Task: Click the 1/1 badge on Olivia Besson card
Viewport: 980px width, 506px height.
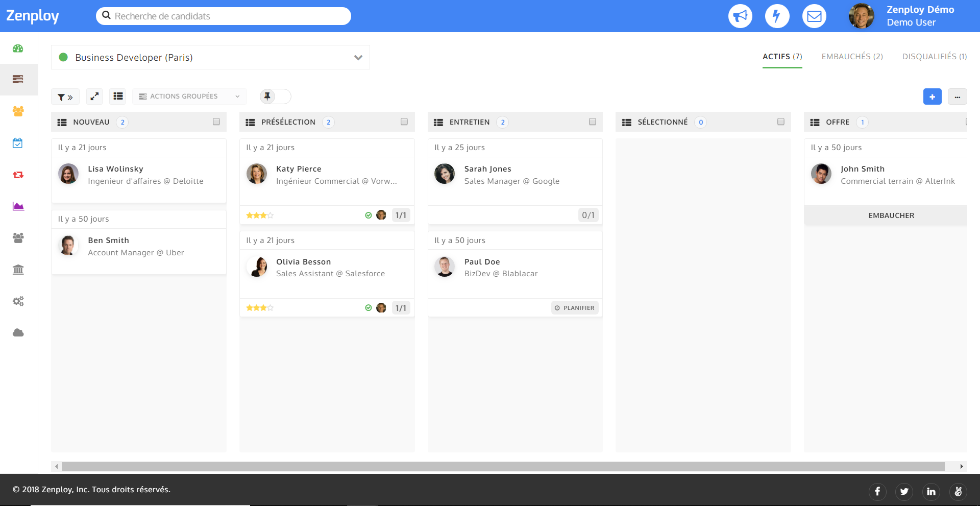Action: tap(401, 308)
